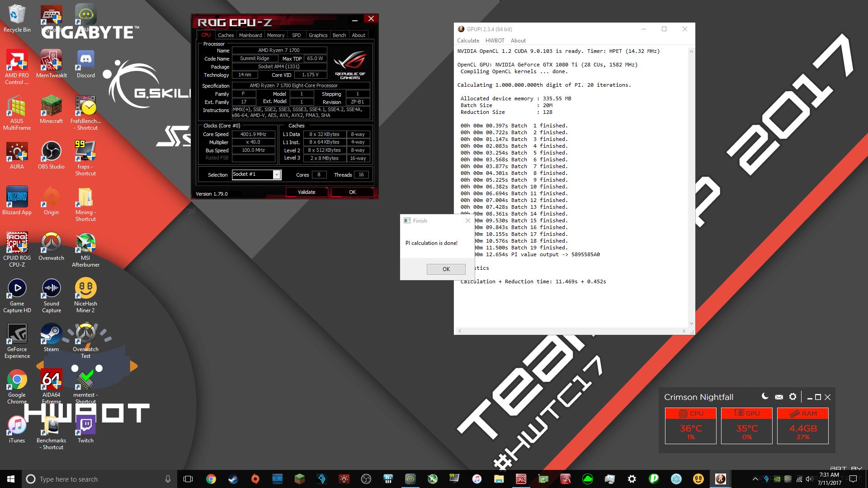Open the Calculate menu in GPUPI
Viewport: 868px width, 488px height.
click(468, 41)
